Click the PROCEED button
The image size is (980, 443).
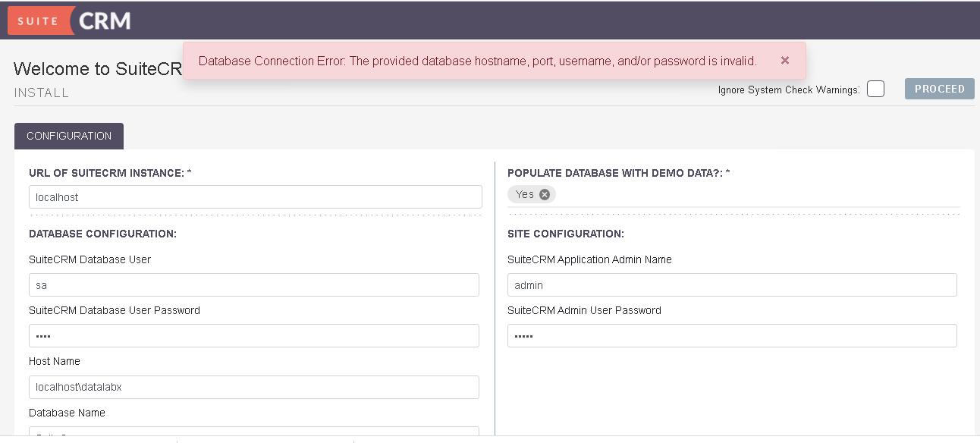click(939, 89)
